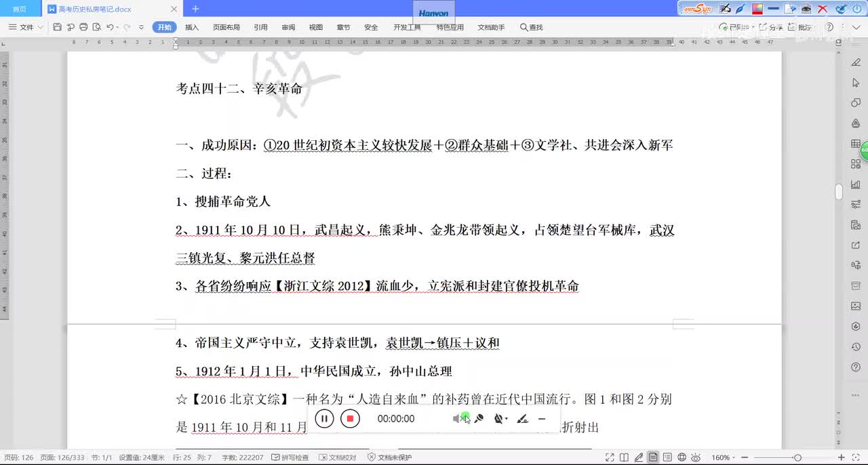Click the 拼写检查 status bar item
The image size is (868, 465).
click(290, 458)
